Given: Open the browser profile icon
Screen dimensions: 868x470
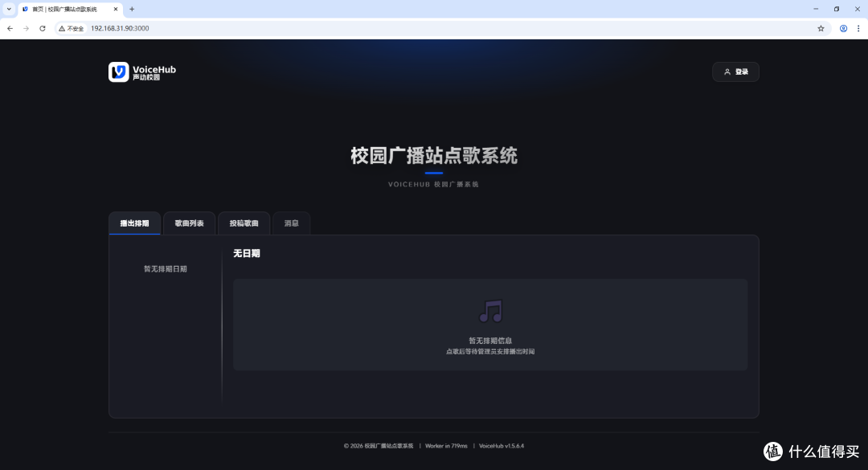Looking at the screenshot, I should [x=843, y=28].
